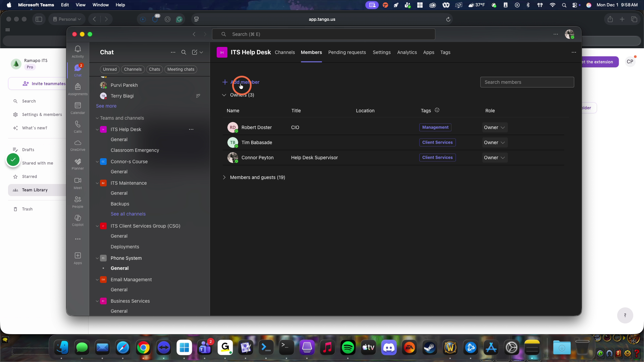Click Tags info icon in members table

click(x=437, y=110)
